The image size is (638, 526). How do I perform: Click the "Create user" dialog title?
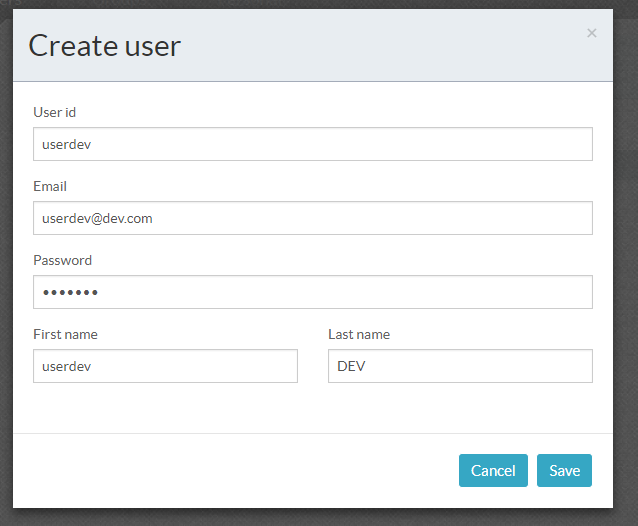click(104, 45)
